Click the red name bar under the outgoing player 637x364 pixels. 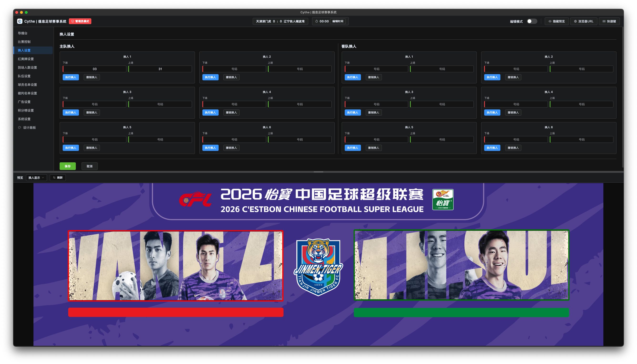176,312
